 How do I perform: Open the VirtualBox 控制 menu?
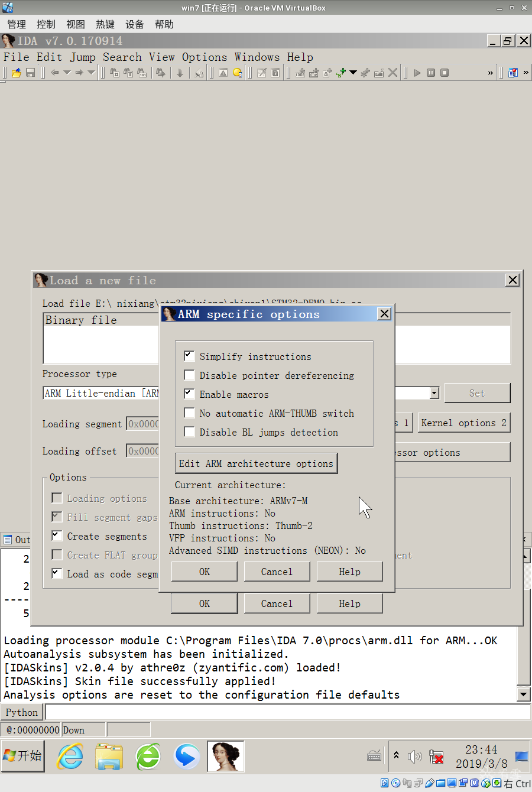(46, 24)
